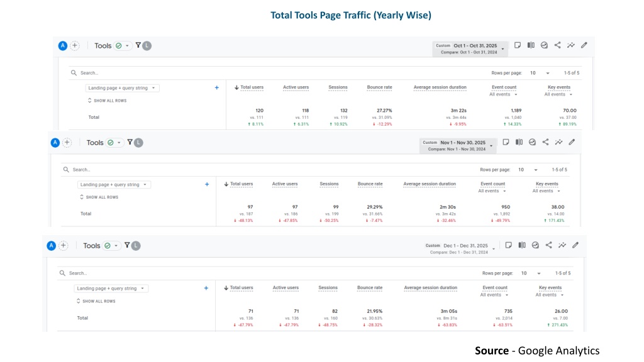Click the Sessions column header in the December table
The image size is (644, 362).
click(328, 288)
